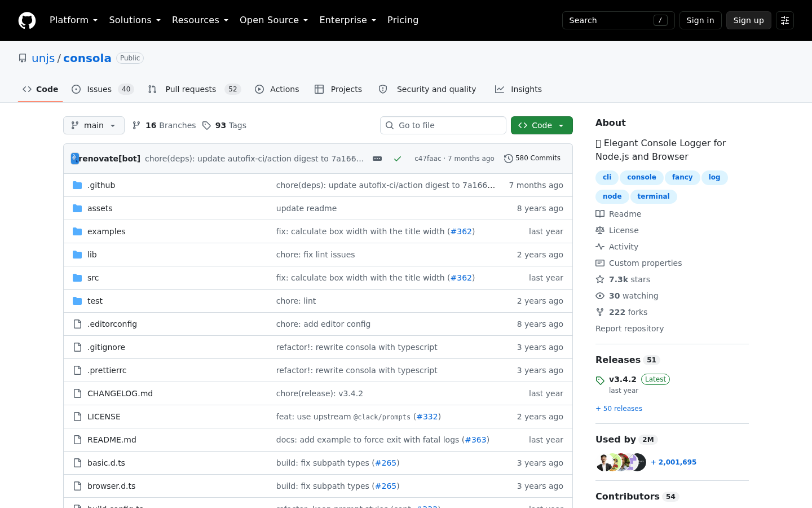The height and width of the screenshot is (508, 812).
Task: Click the Used by avatars thumbnail group
Action: [x=621, y=462]
